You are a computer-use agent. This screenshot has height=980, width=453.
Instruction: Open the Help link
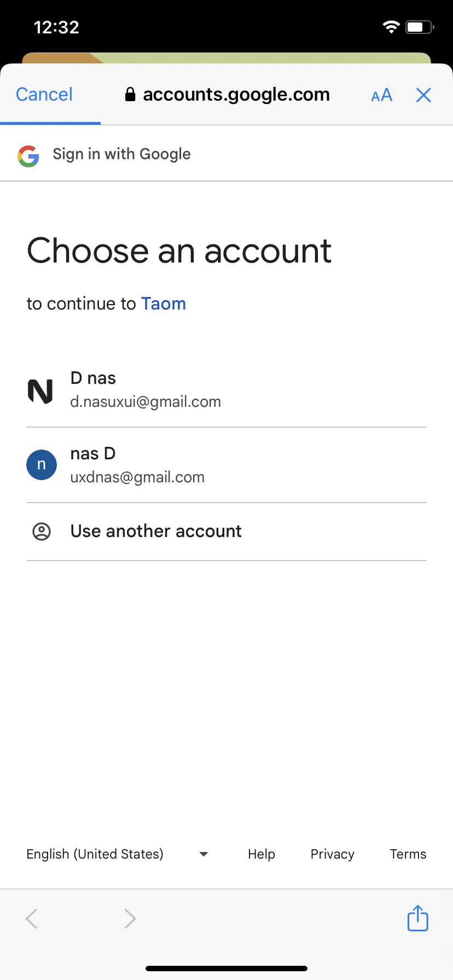(x=262, y=854)
